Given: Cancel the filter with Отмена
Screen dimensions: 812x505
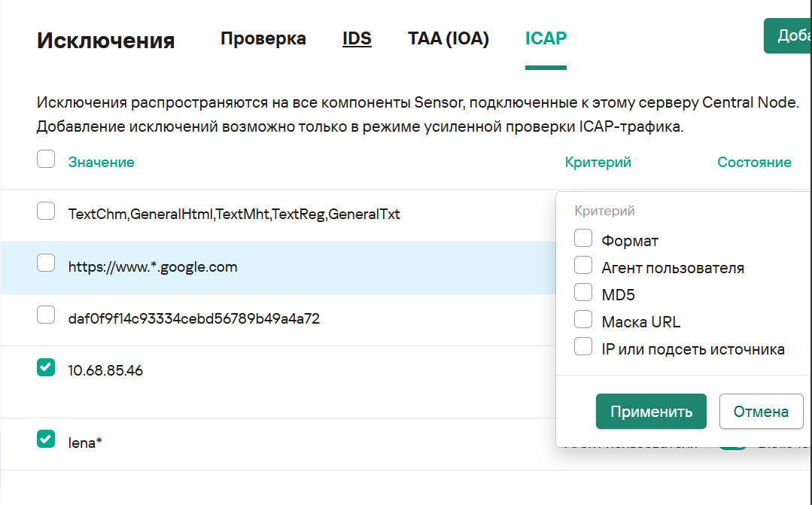Looking at the screenshot, I should [x=761, y=412].
